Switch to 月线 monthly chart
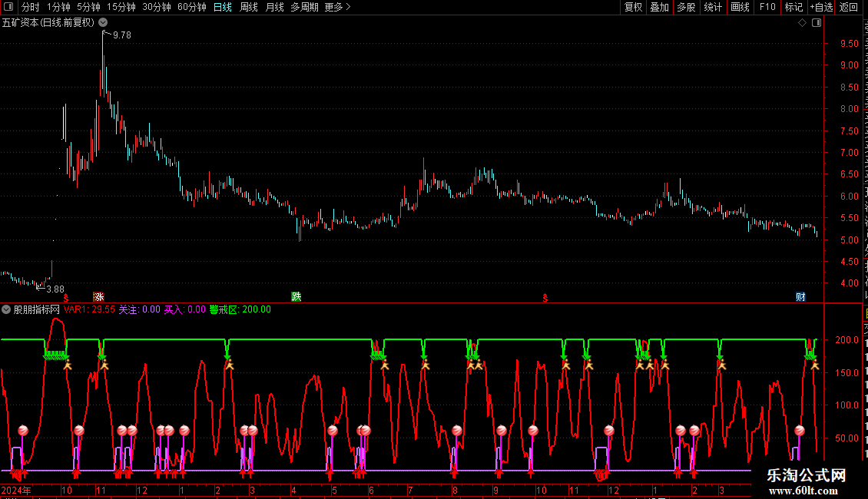868x499 pixels. pyautogui.click(x=274, y=7)
